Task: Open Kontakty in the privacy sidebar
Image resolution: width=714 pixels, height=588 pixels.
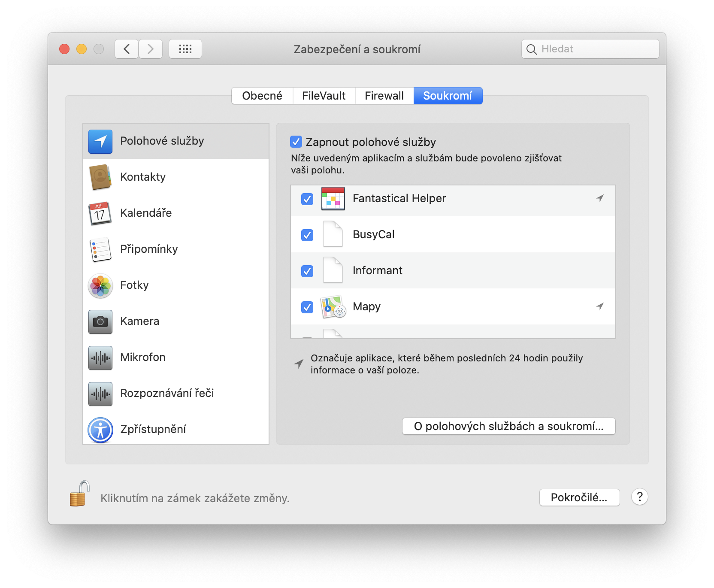Action: [143, 177]
